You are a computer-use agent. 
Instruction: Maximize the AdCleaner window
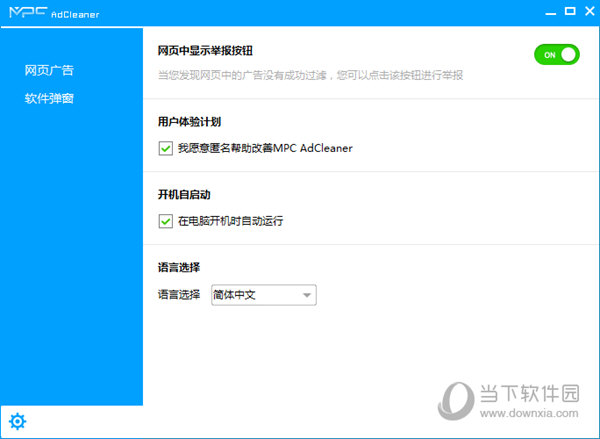(x=569, y=12)
